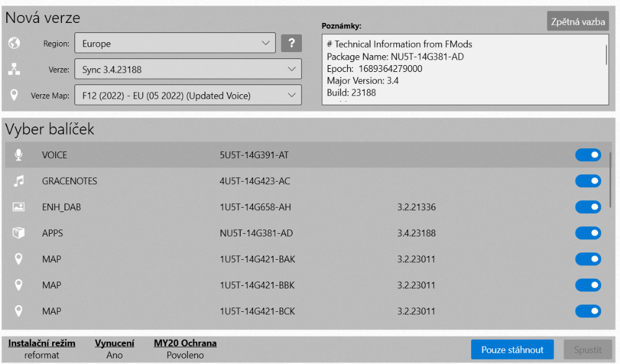This screenshot has width=620, height=364.
Task: Expand the Verze dropdown Sync 3.4.23188
Action: point(187,69)
